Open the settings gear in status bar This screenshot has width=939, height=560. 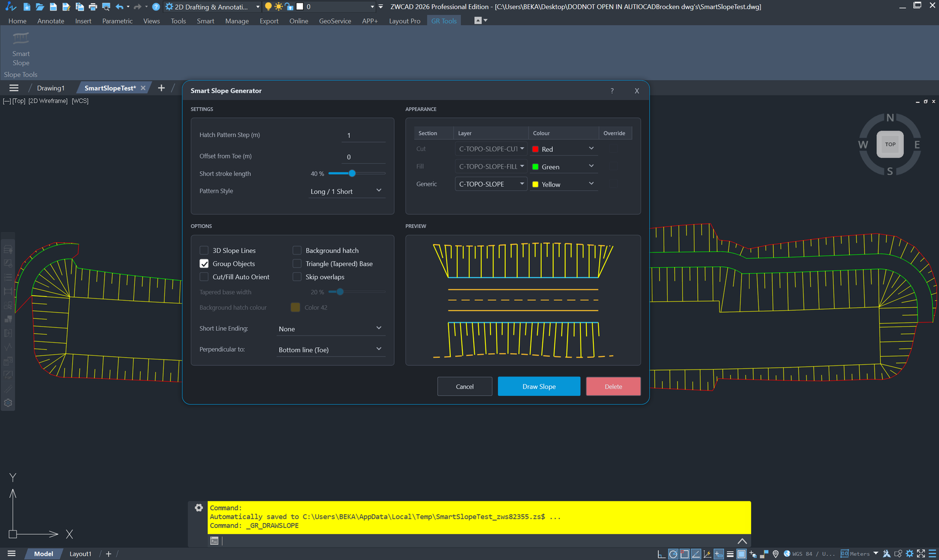910,554
